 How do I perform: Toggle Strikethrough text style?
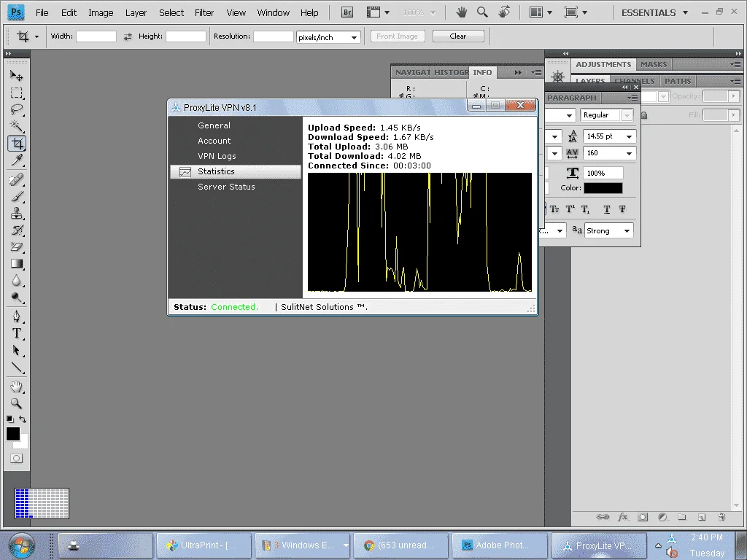coord(622,209)
